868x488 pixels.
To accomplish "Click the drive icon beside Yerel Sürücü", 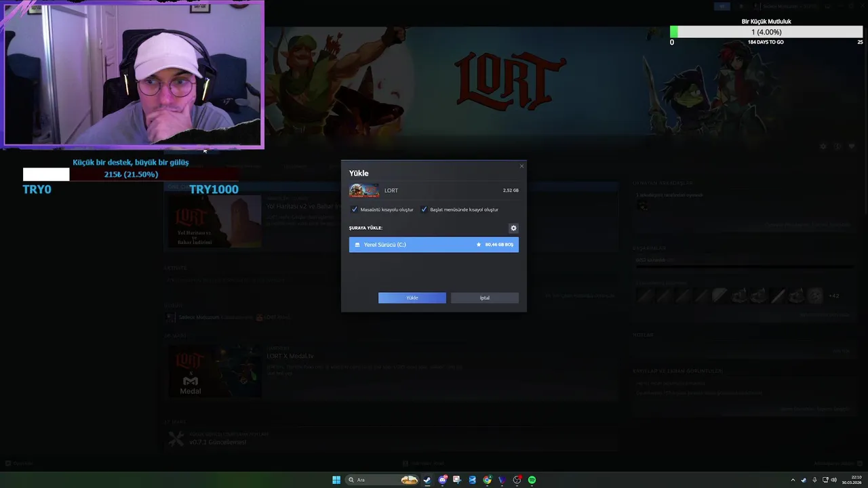I will (357, 245).
